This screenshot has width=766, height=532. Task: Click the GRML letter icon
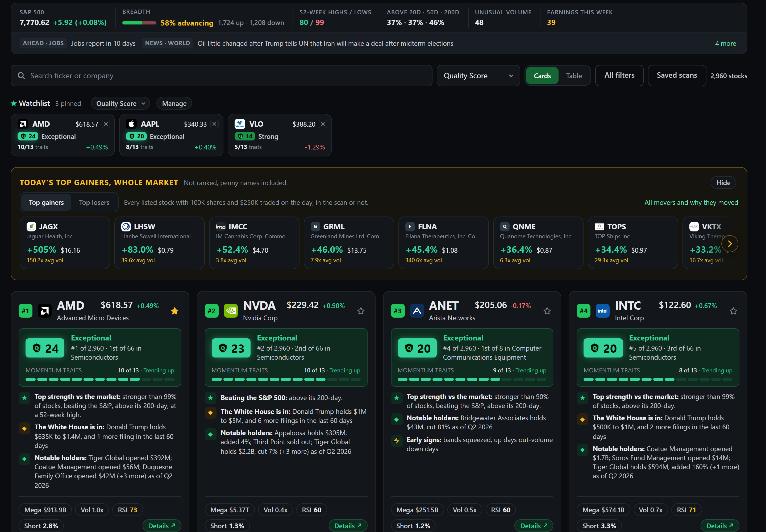315,227
